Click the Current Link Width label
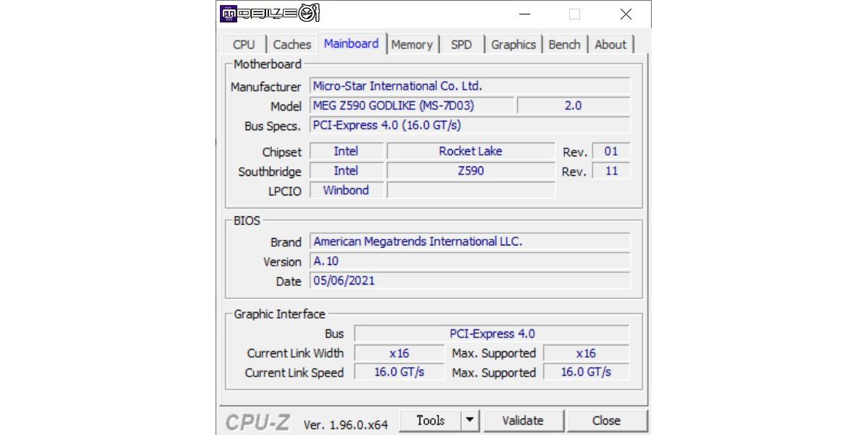 [295, 354]
